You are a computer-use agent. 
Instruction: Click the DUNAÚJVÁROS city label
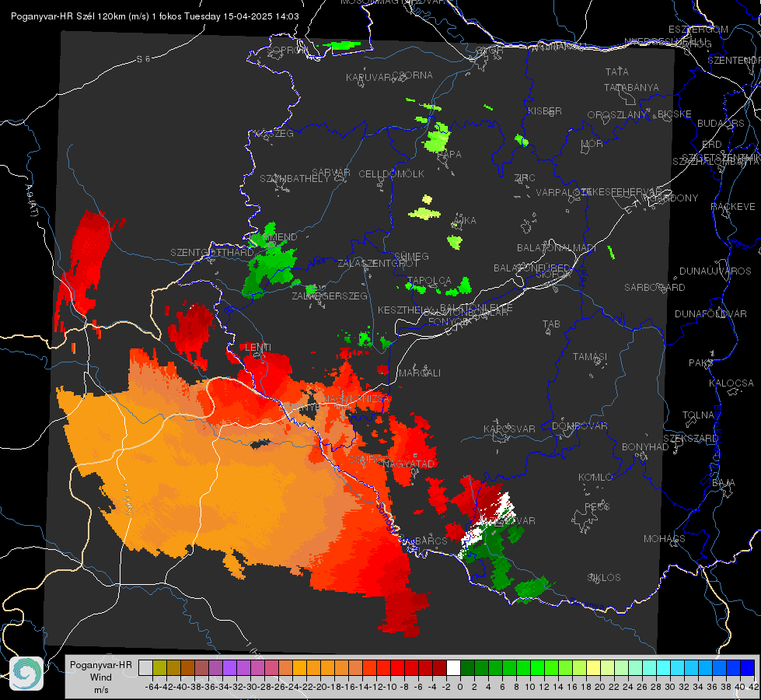pos(715,271)
